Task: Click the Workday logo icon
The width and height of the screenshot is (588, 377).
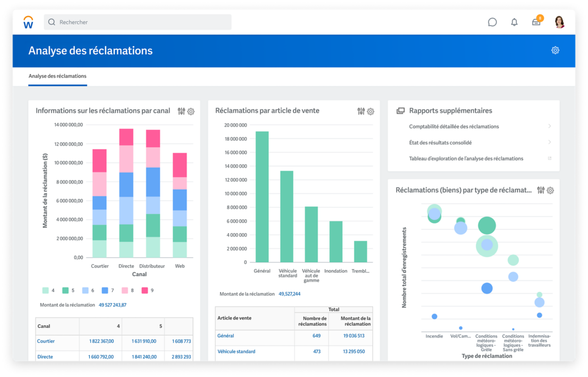Action: click(28, 22)
